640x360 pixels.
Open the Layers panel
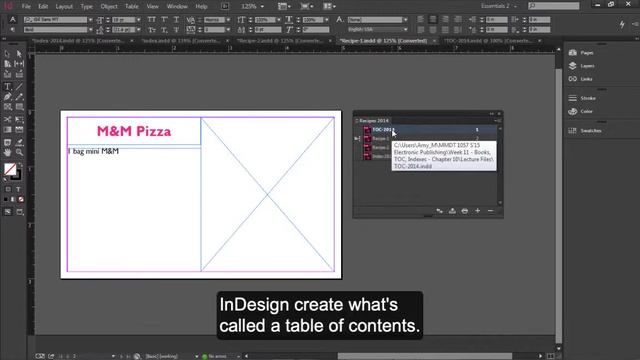(582, 66)
